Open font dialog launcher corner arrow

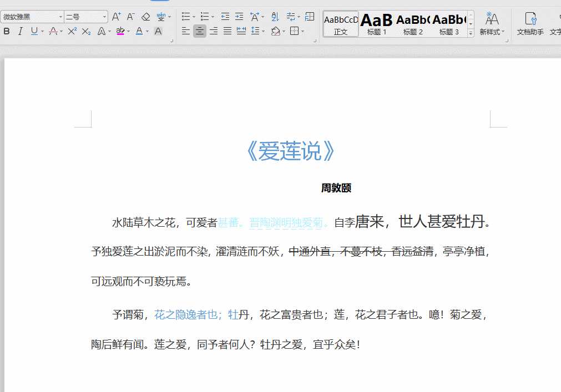point(171,41)
